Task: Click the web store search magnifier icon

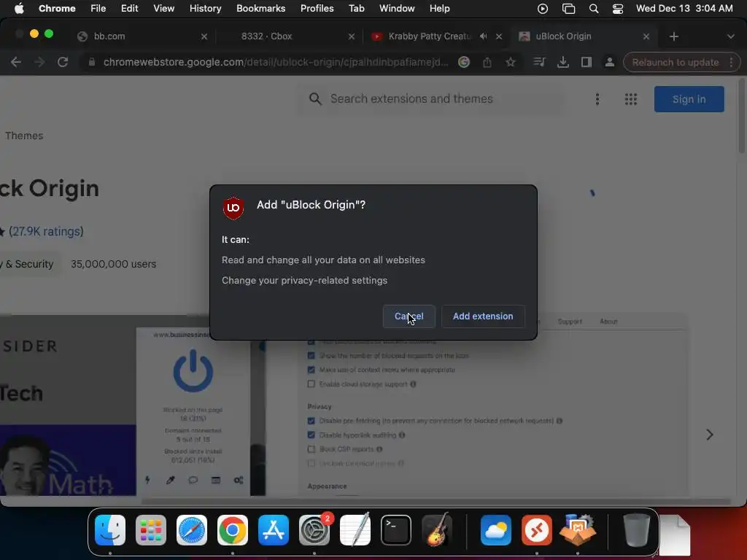Action: pyautogui.click(x=315, y=98)
